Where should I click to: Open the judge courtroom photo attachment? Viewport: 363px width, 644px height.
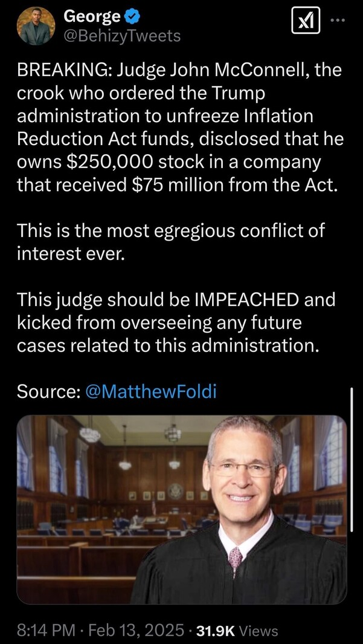coord(182,509)
